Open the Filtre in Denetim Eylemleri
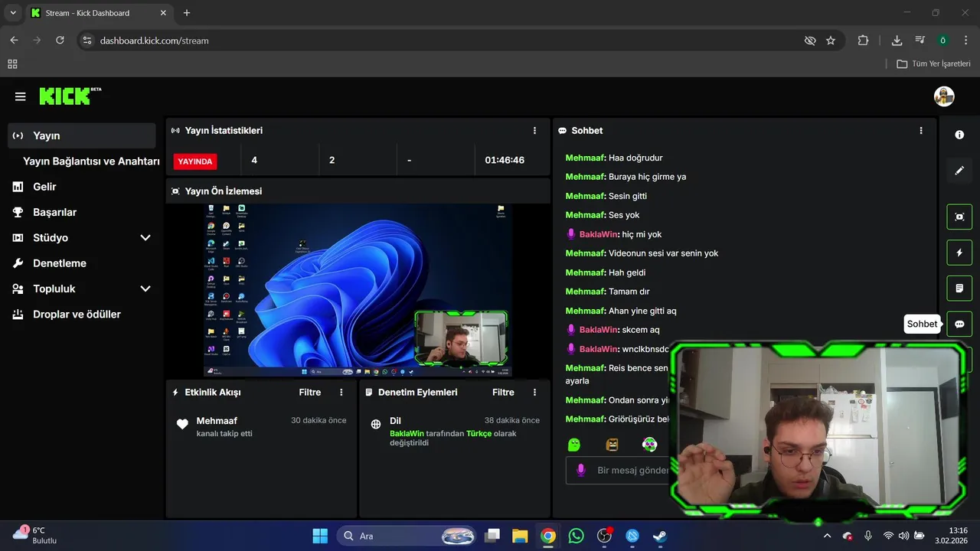The image size is (980, 551). click(503, 393)
